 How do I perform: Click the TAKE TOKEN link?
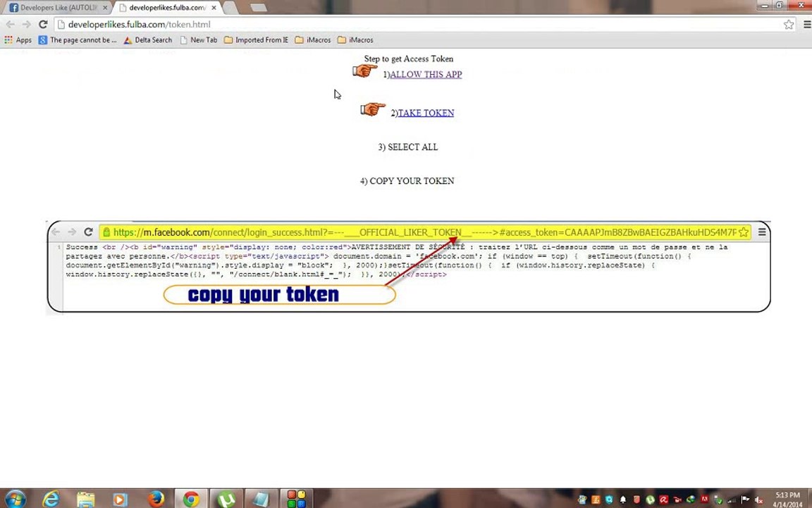click(426, 112)
